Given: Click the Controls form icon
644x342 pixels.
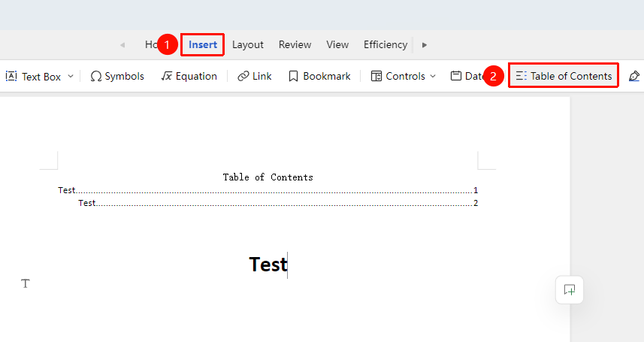Looking at the screenshot, I should point(376,77).
